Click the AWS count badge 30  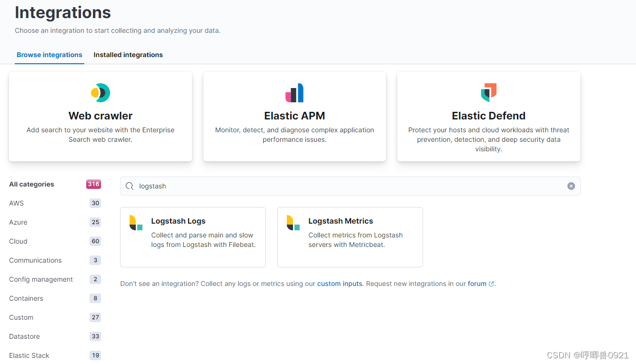pyautogui.click(x=95, y=203)
